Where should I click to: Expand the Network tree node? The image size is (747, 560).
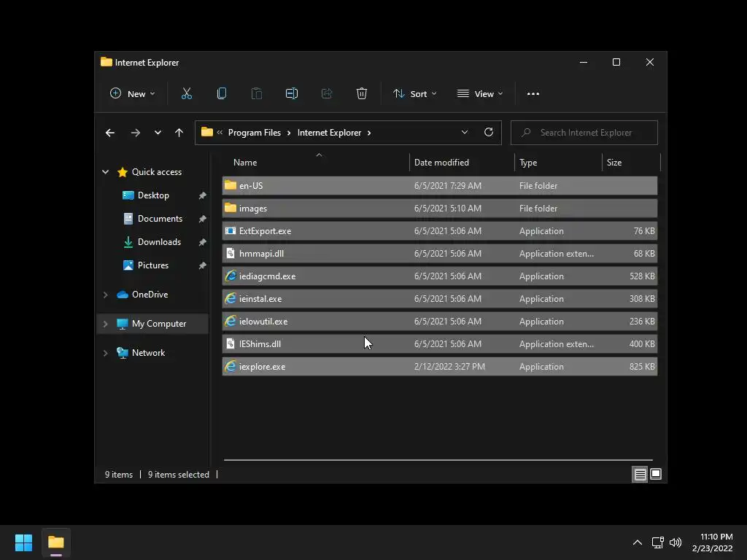pyautogui.click(x=105, y=353)
